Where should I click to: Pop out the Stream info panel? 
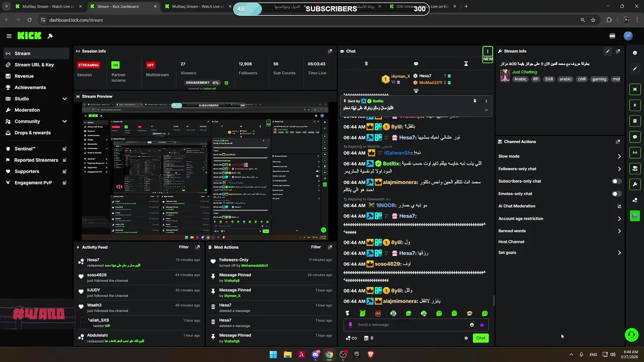618,51
